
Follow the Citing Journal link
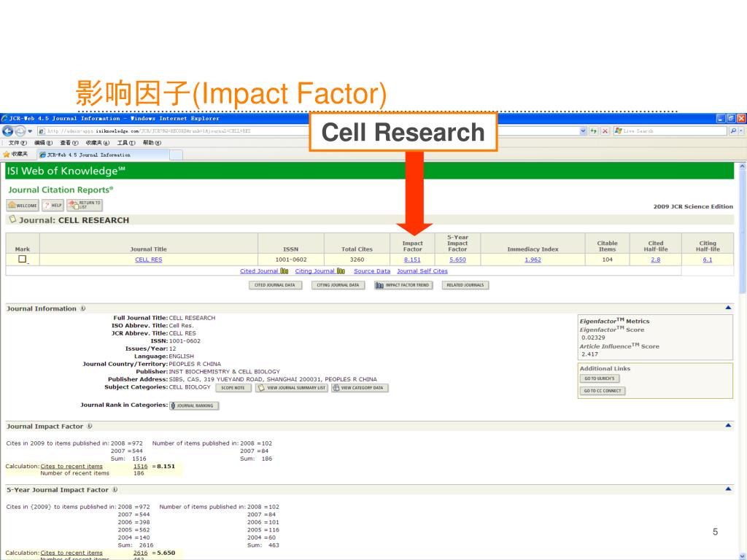314,271
